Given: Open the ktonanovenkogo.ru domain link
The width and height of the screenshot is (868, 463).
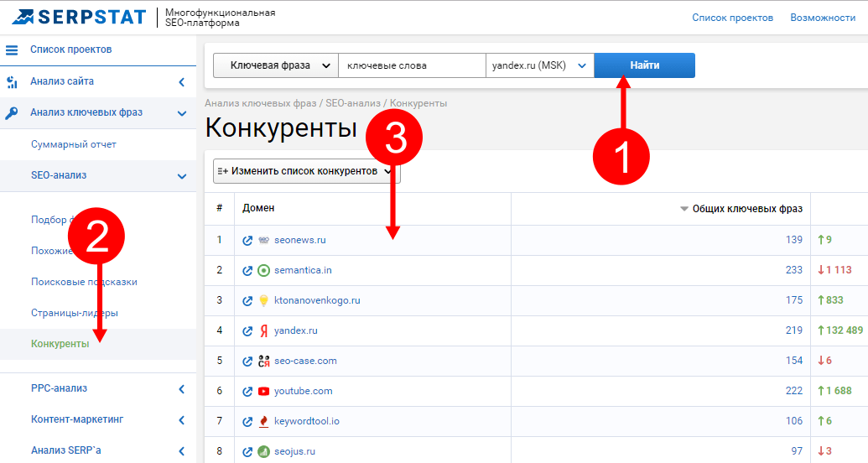Looking at the screenshot, I should pyautogui.click(x=317, y=301).
